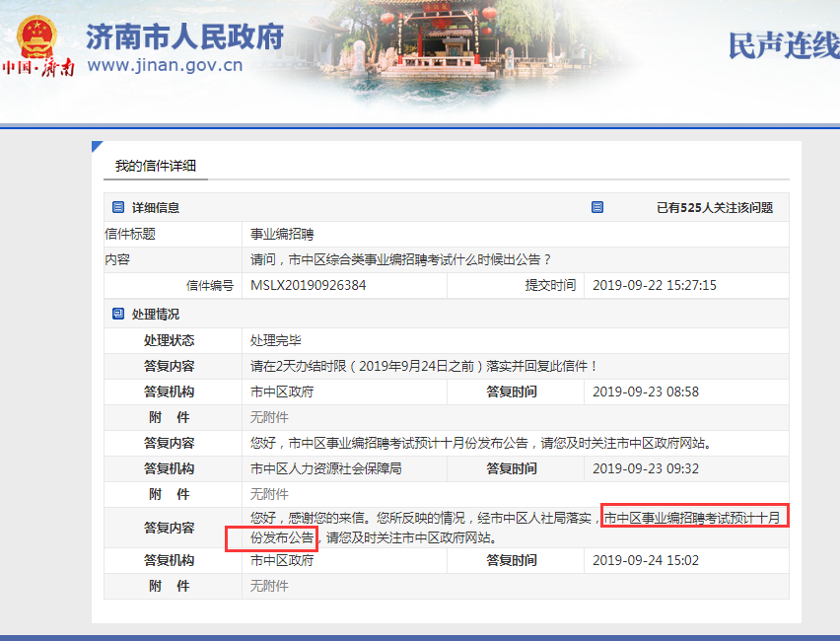
Task: Click the national emblem logo
Action: [x=36, y=36]
